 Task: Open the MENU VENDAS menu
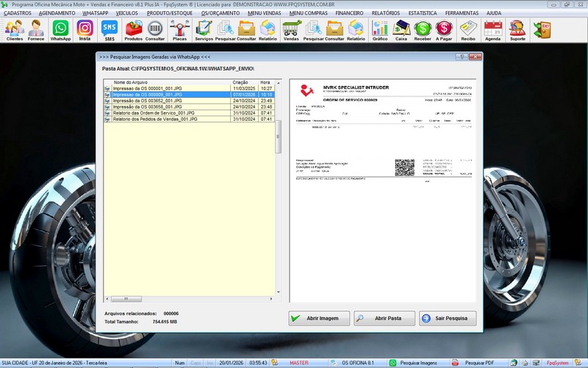[x=265, y=13]
